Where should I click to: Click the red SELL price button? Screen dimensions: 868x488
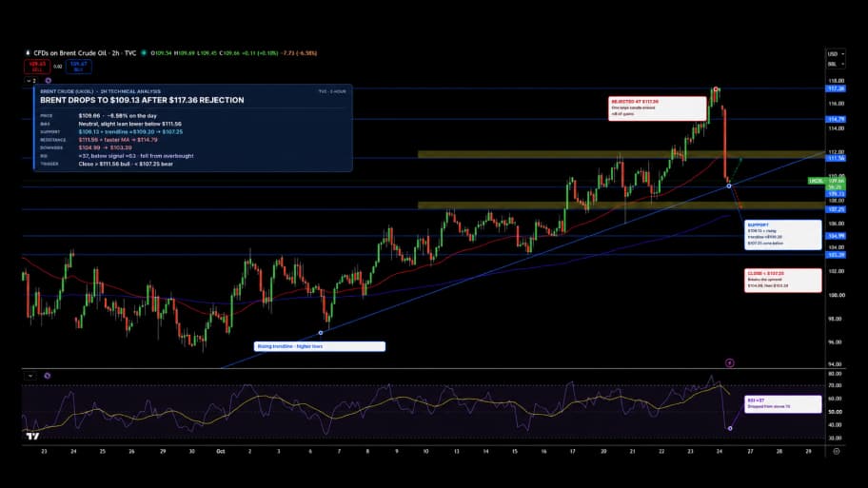[x=37, y=67]
